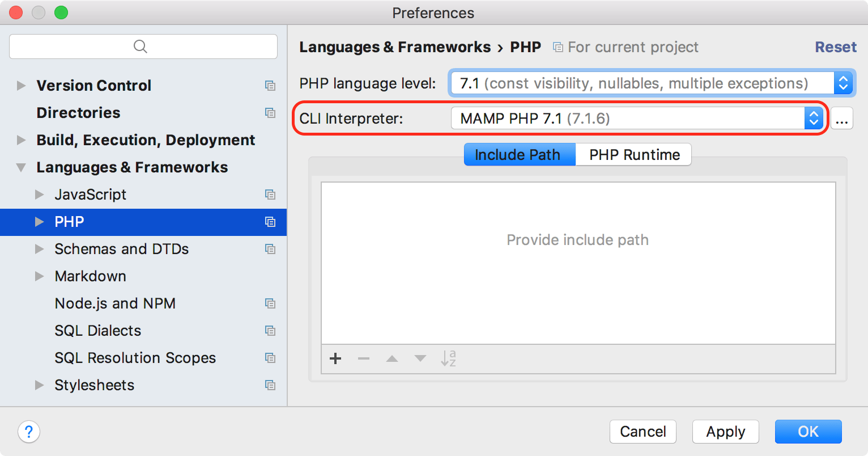
Task: Click the 'CLI Interpreter:' label
Action: tap(351, 119)
